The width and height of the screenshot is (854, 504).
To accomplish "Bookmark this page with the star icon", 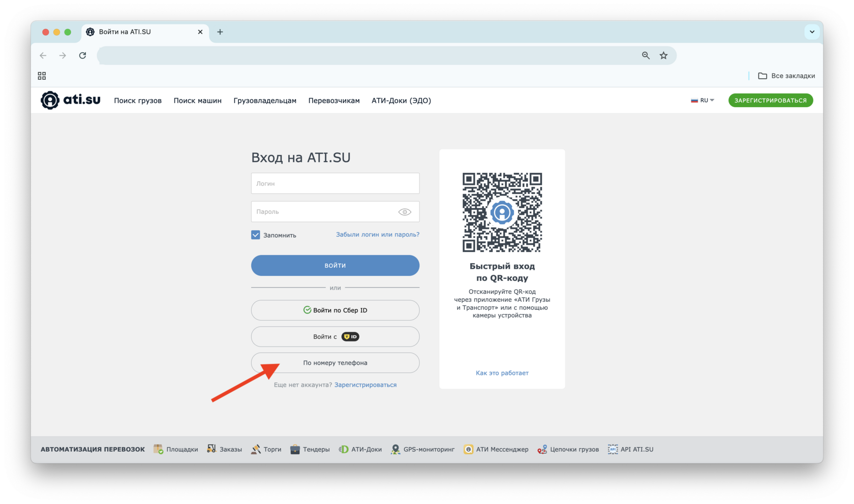I will [663, 55].
